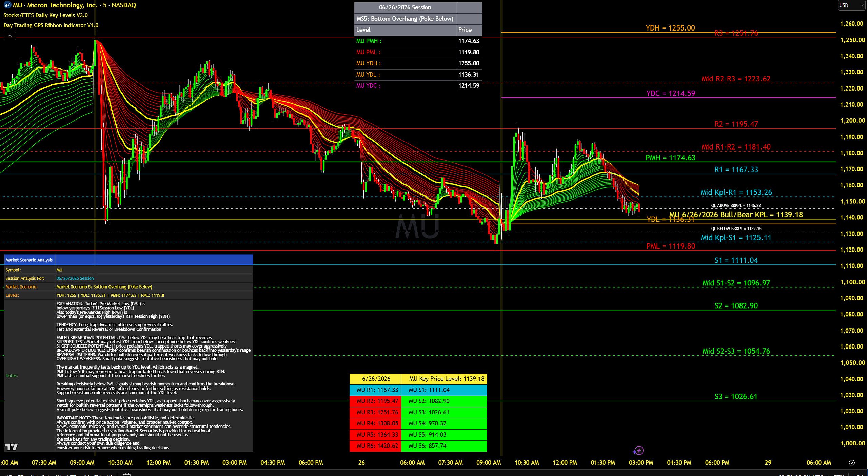The image size is (868, 476).
Task: Click the QL ABOVE BBKPL = 1146.22 label
Action: (x=736, y=205)
